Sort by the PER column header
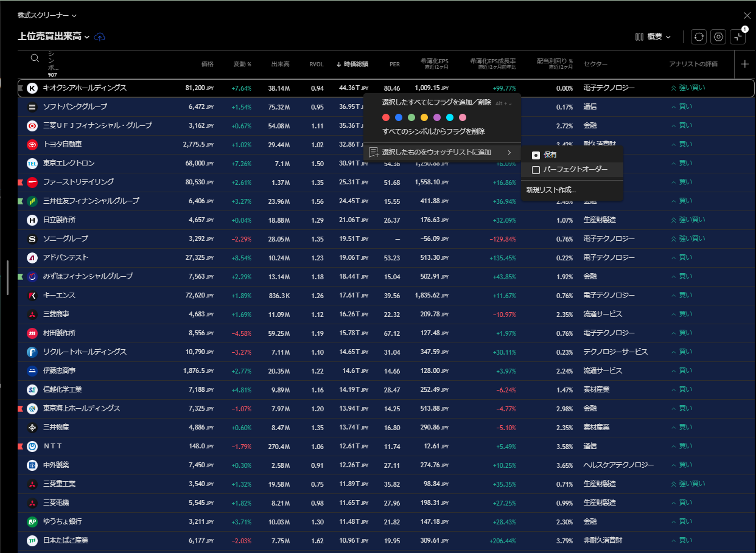 click(x=394, y=64)
